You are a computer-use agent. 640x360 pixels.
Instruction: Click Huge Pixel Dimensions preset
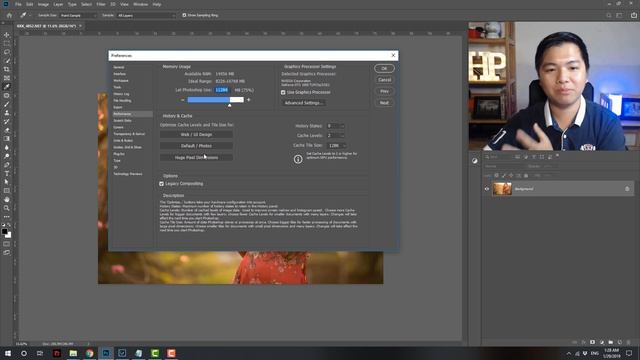pos(196,158)
